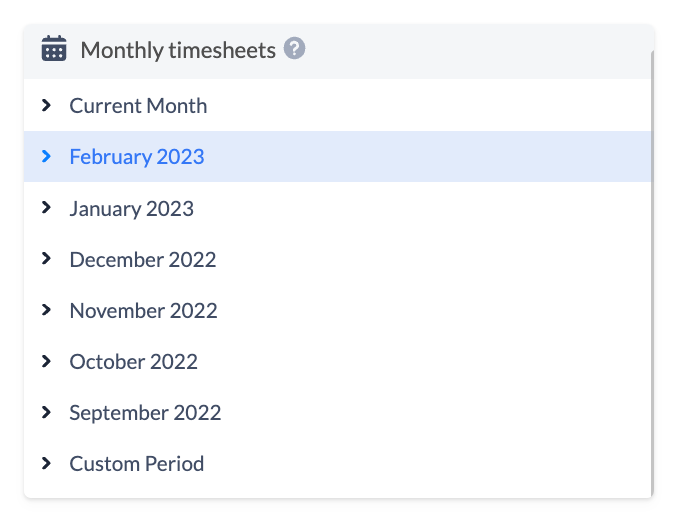Open the November 2022 timesheet
The height and width of the screenshot is (522, 678).
pyautogui.click(x=143, y=311)
